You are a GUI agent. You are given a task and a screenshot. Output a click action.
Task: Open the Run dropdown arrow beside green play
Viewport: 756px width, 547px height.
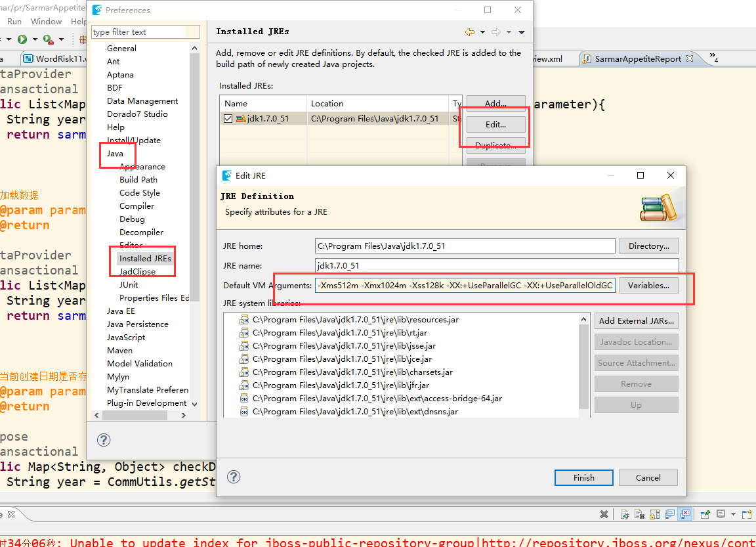coord(35,39)
